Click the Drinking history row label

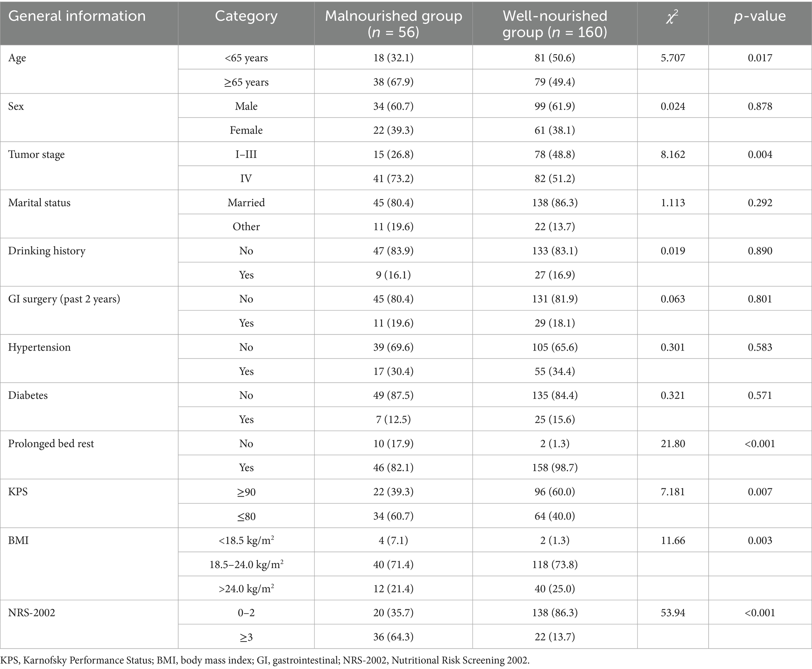click(47, 251)
